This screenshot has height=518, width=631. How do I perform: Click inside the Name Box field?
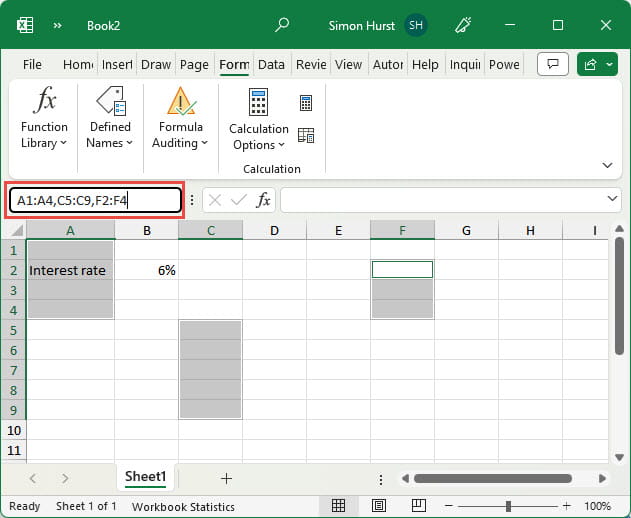95,200
